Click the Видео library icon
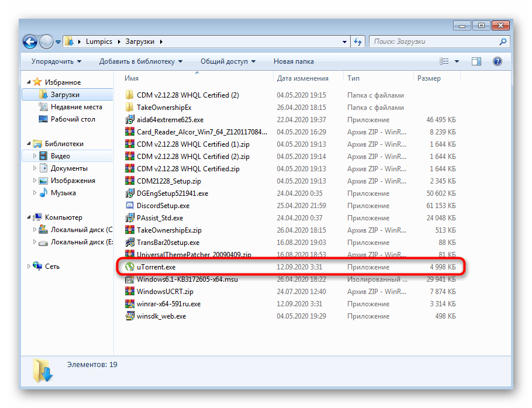The image size is (532, 408). (x=43, y=156)
